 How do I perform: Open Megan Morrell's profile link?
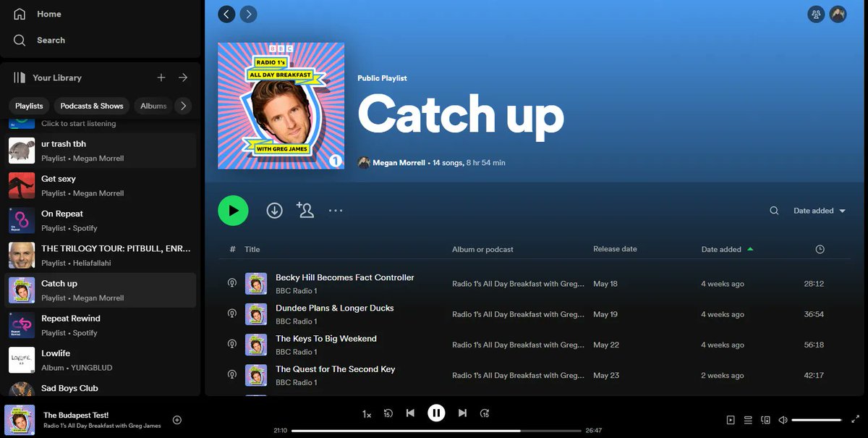[399, 163]
